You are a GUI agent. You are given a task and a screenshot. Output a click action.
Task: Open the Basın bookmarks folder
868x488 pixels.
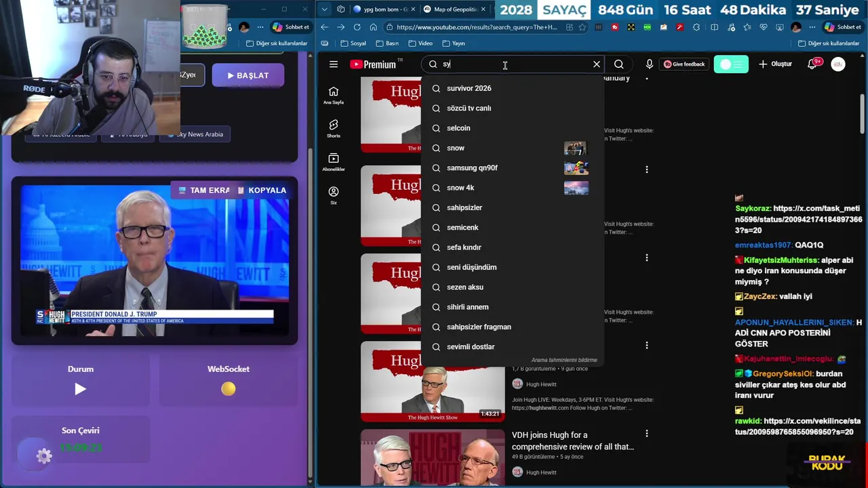[x=387, y=43]
